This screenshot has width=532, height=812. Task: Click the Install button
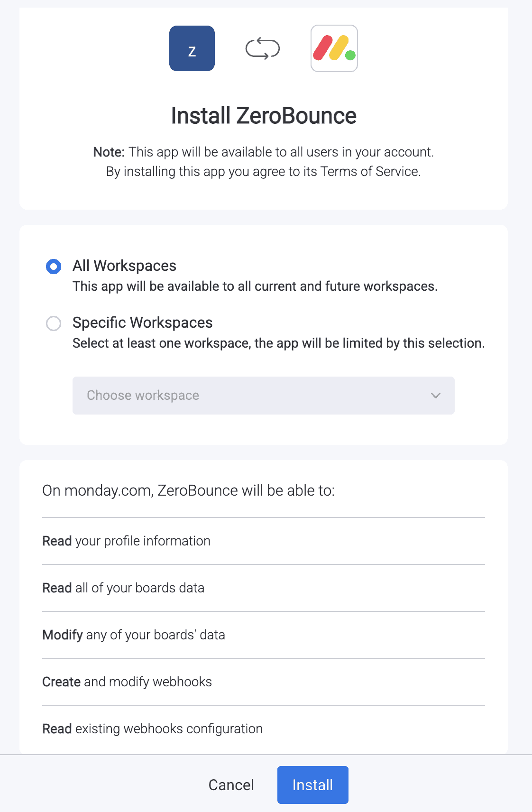(312, 785)
